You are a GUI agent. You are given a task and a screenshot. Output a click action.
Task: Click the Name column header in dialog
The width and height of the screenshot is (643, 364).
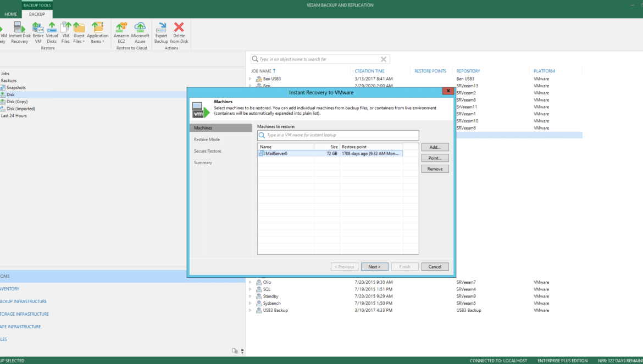coord(286,147)
